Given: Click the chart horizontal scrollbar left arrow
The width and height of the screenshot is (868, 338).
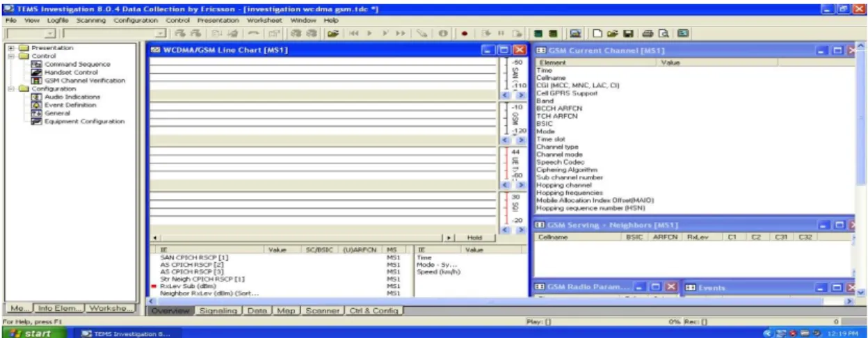Looking at the screenshot, I should coord(154,237).
